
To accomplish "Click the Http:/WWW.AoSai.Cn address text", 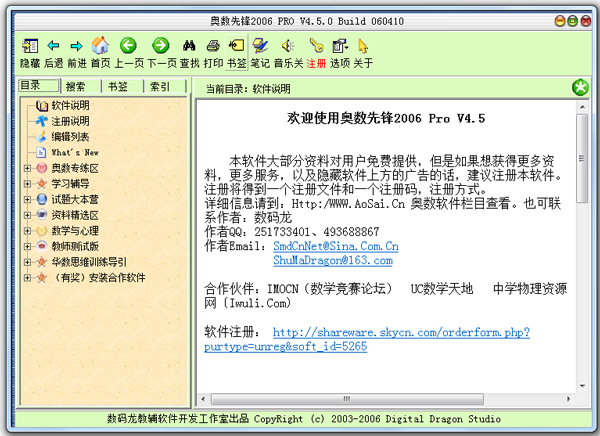I will tap(348, 204).
